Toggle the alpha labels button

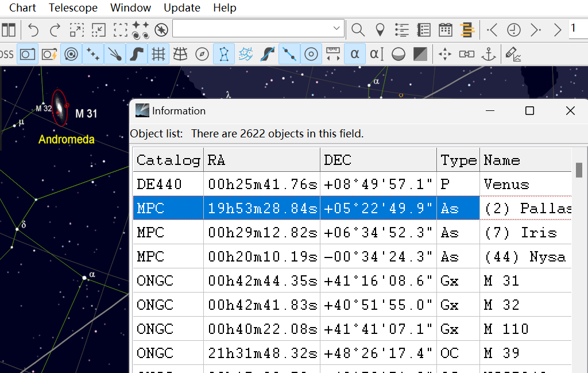[355, 55]
